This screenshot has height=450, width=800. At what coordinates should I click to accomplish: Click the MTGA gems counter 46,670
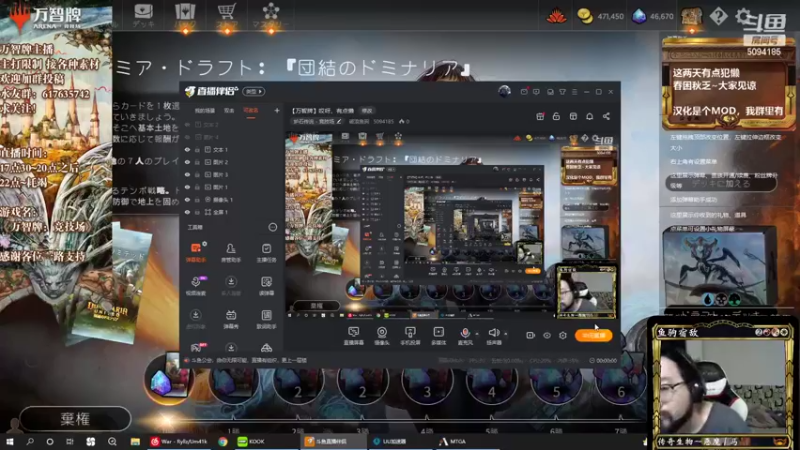653,16
